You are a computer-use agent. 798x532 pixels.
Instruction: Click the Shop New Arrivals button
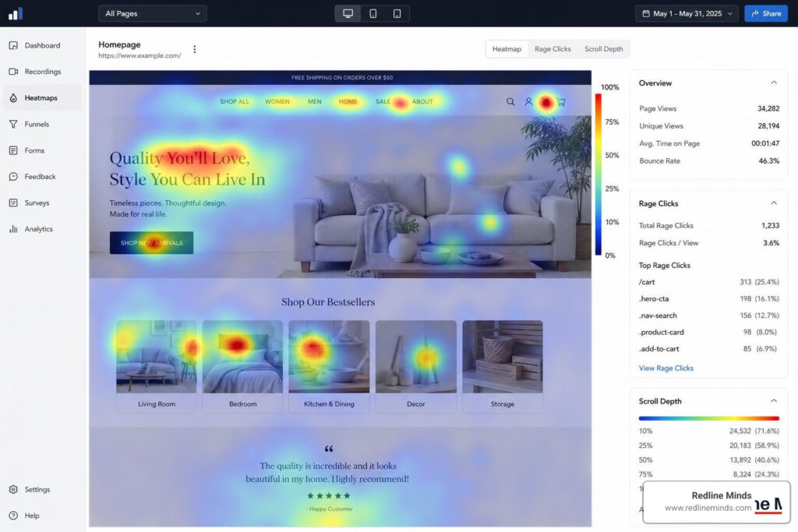(x=152, y=242)
